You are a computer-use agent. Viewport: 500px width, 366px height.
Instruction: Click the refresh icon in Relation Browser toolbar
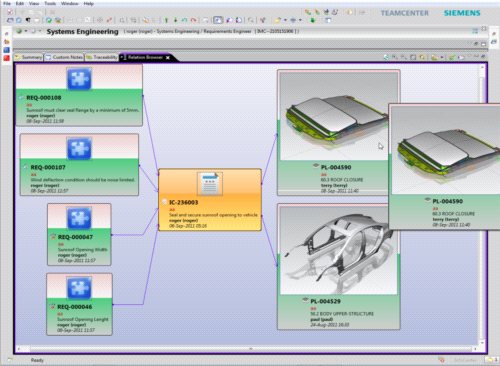(386, 57)
